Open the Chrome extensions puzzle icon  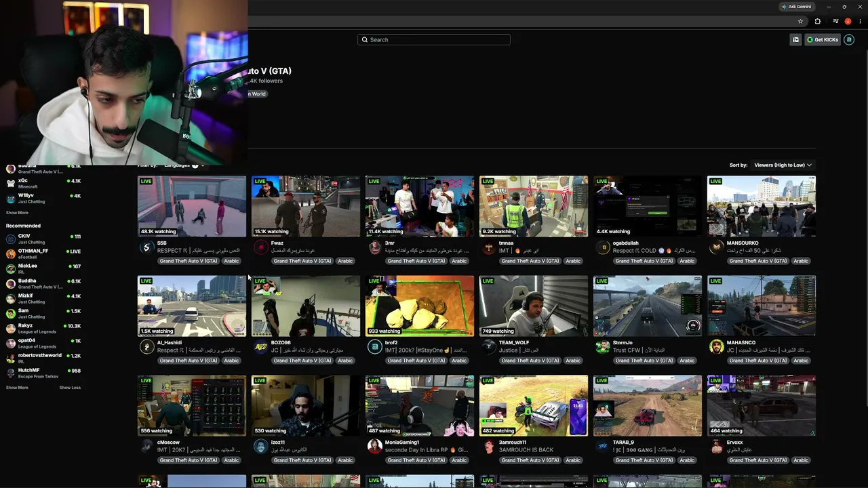tap(818, 22)
